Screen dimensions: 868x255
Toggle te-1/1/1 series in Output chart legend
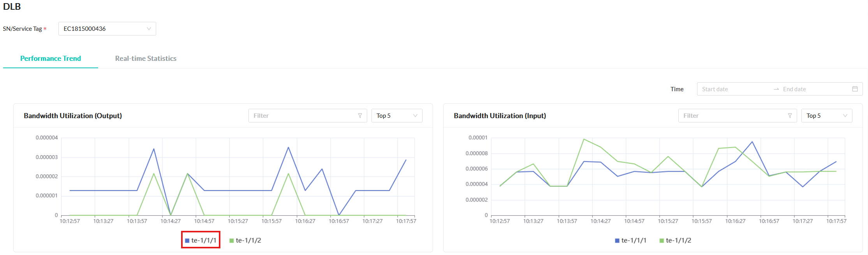[201, 240]
